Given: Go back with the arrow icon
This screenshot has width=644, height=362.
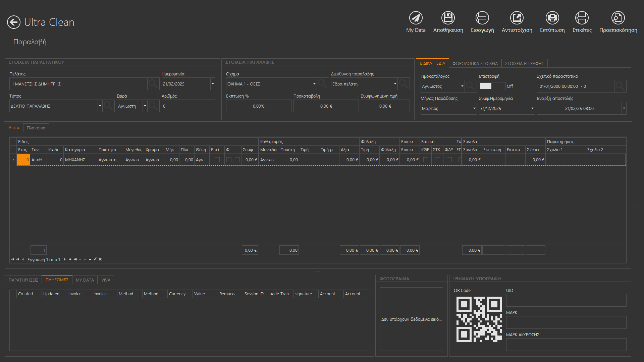Looking at the screenshot, I should pyautogui.click(x=14, y=22).
